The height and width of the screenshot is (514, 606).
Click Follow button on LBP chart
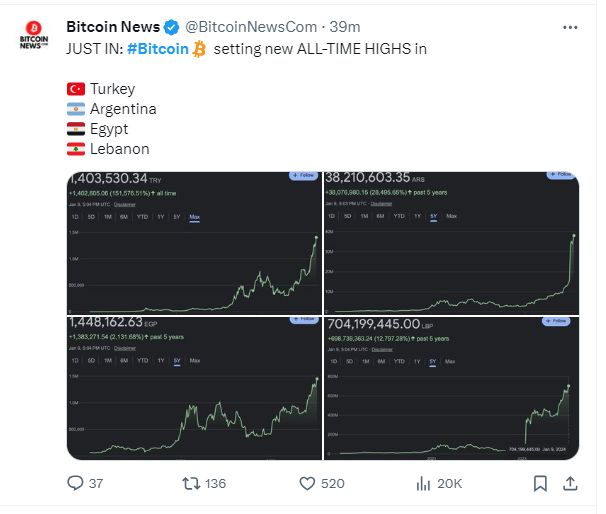[x=556, y=321]
